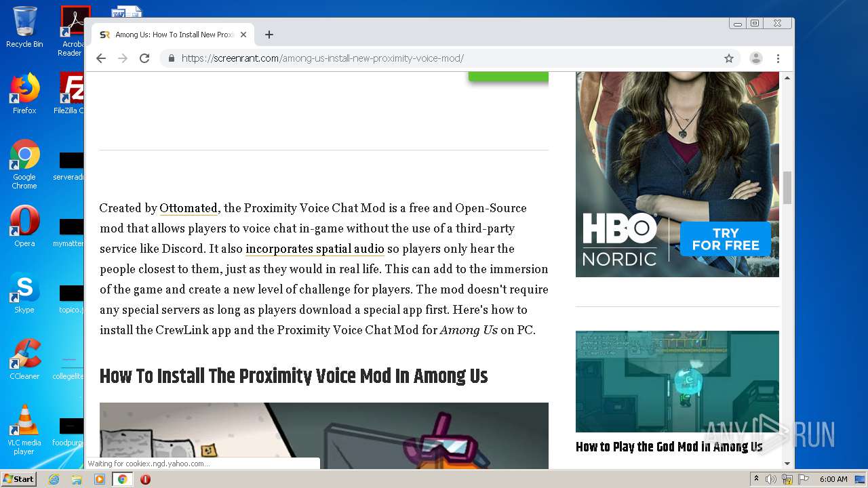Viewport: 868px width, 488px height.
Task: Open the Chrome profile avatar
Action: pyautogui.click(x=755, y=58)
